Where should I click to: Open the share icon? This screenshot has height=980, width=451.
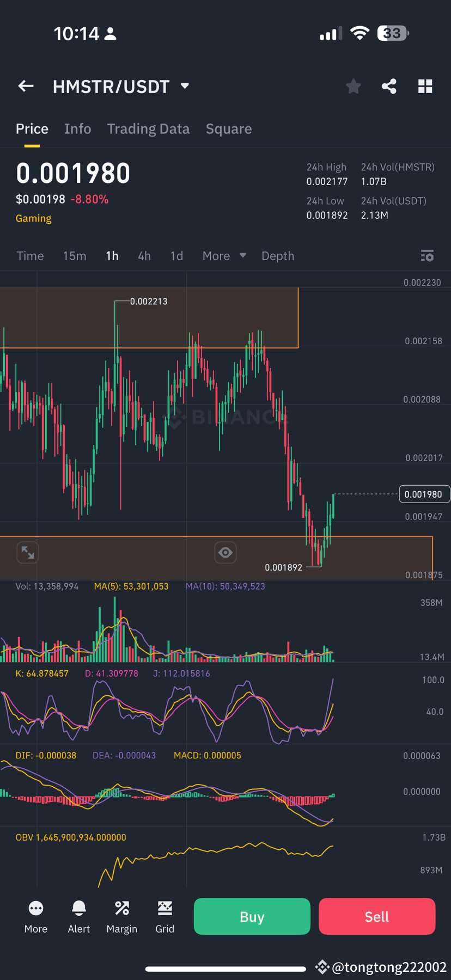click(x=389, y=86)
